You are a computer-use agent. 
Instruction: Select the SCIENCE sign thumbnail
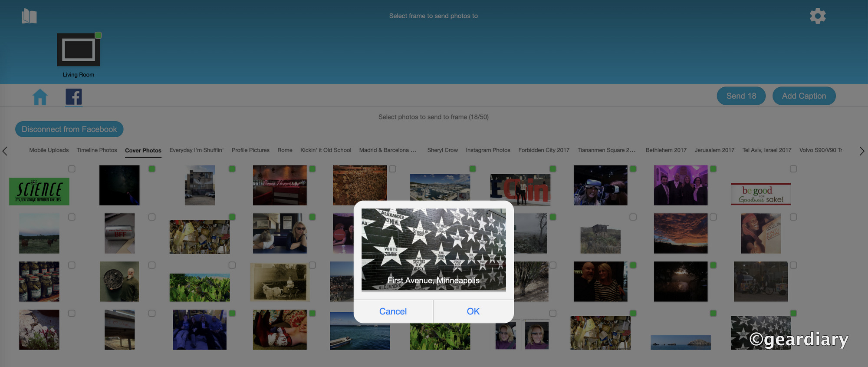39,192
